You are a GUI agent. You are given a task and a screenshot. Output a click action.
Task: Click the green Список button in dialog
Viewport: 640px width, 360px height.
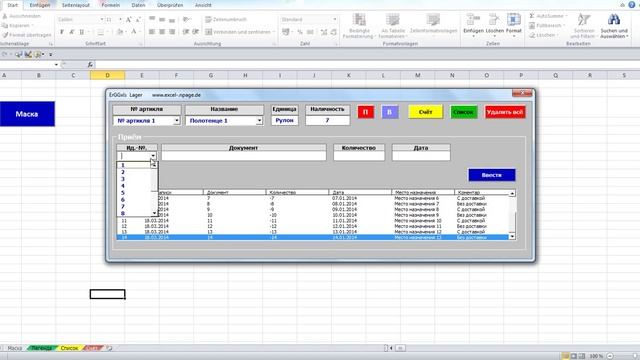[x=464, y=112]
